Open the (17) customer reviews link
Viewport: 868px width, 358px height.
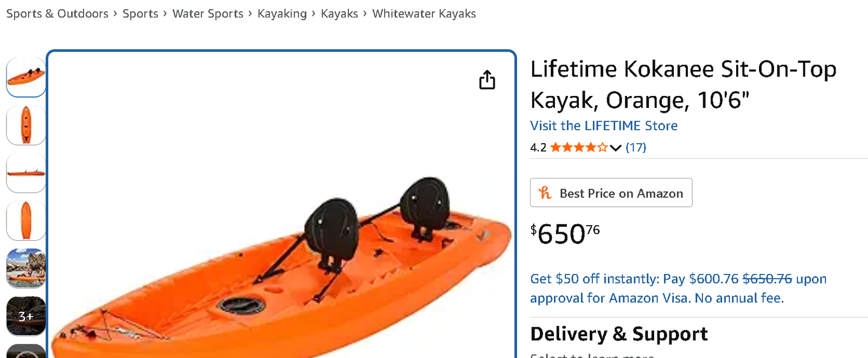click(636, 148)
